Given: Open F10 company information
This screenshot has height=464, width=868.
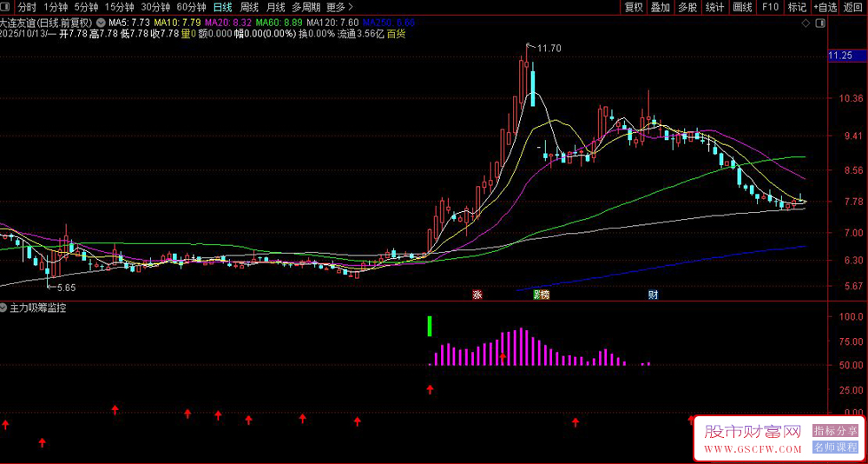Looking at the screenshot, I should click(x=770, y=7).
